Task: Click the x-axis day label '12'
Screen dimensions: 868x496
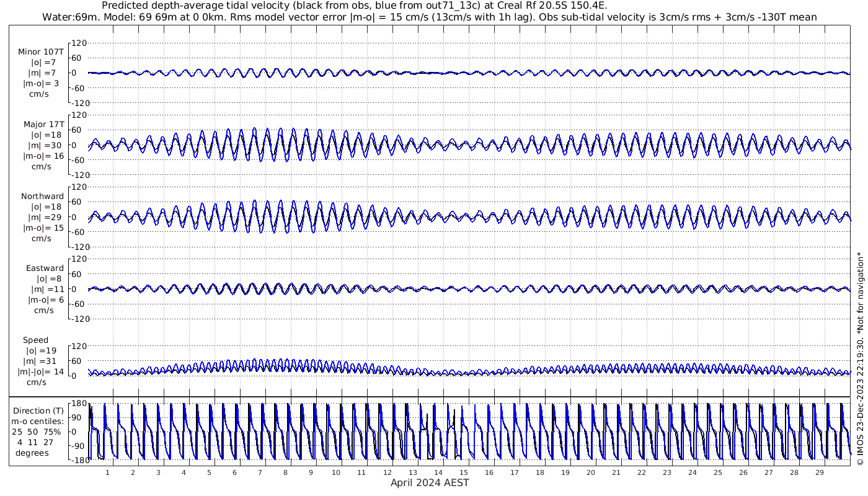Action: 387,472
